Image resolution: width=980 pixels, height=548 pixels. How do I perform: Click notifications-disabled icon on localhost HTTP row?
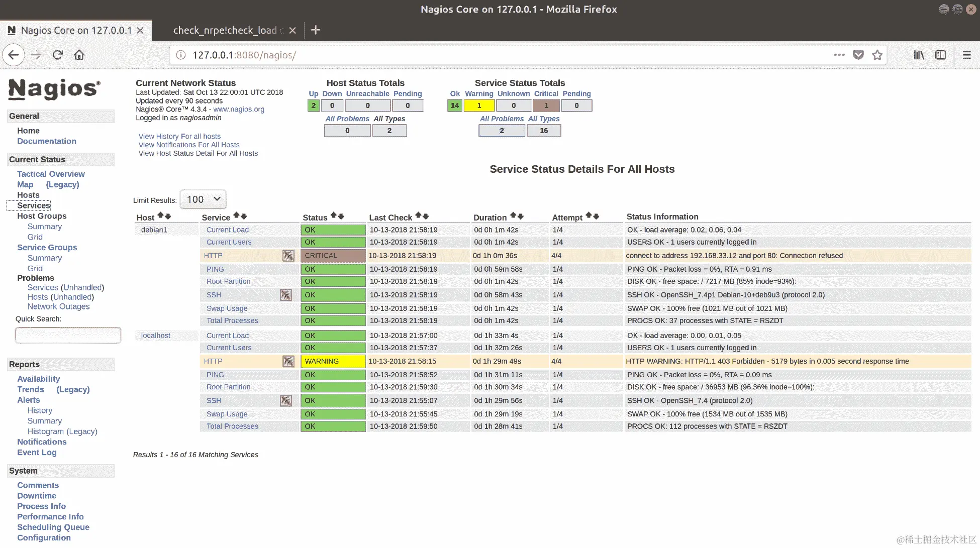click(x=288, y=361)
